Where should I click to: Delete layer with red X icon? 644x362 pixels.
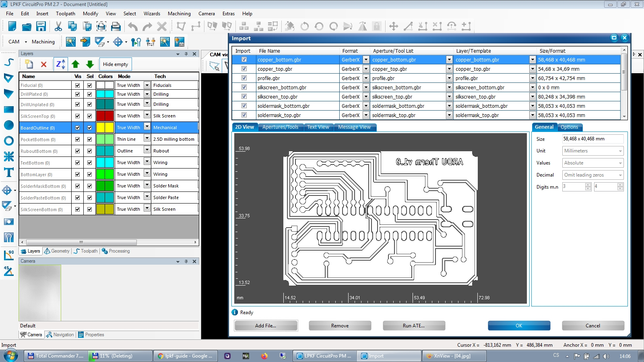pos(44,64)
